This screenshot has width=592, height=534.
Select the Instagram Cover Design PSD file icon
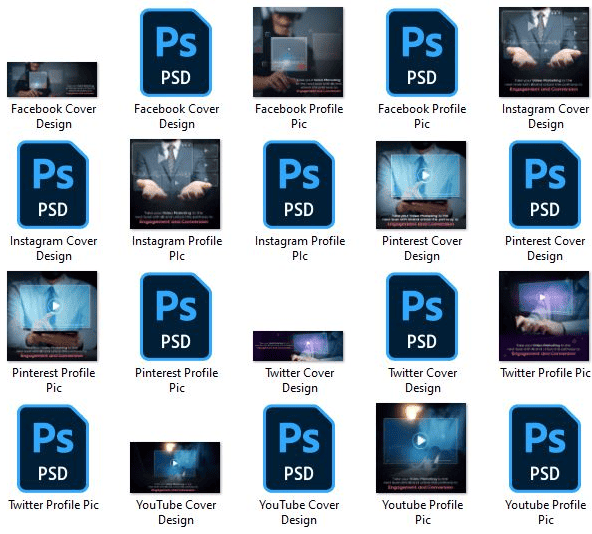click(x=53, y=184)
